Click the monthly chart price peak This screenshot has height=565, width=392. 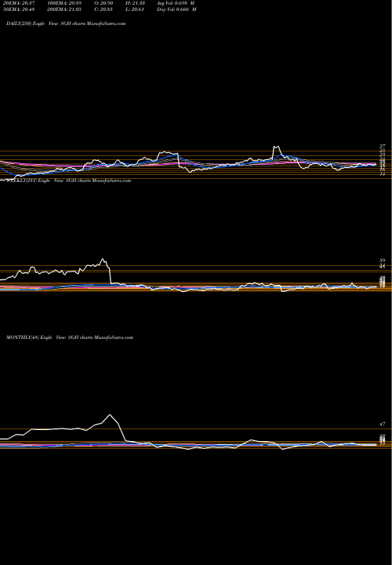click(x=110, y=415)
